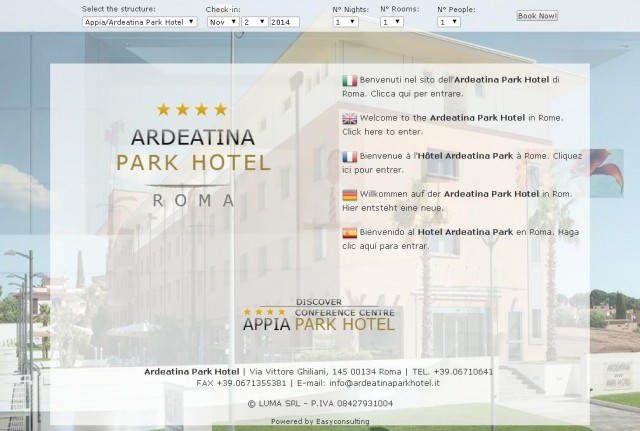Screen dimensions: 640x431
Task: Open the structure selection dropdown
Action: (x=140, y=22)
